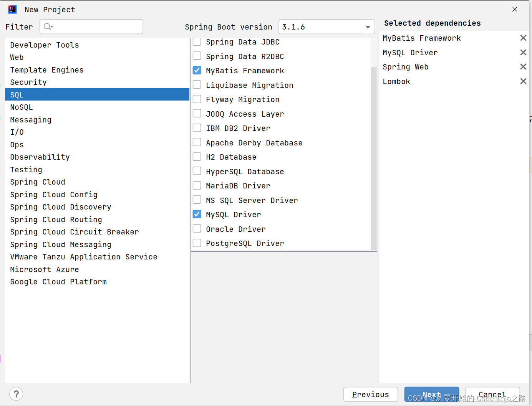The width and height of the screenshot is (532, 406).
Task: Remove Lombok from selected dependencies
Action: click(x=523, y=81)
